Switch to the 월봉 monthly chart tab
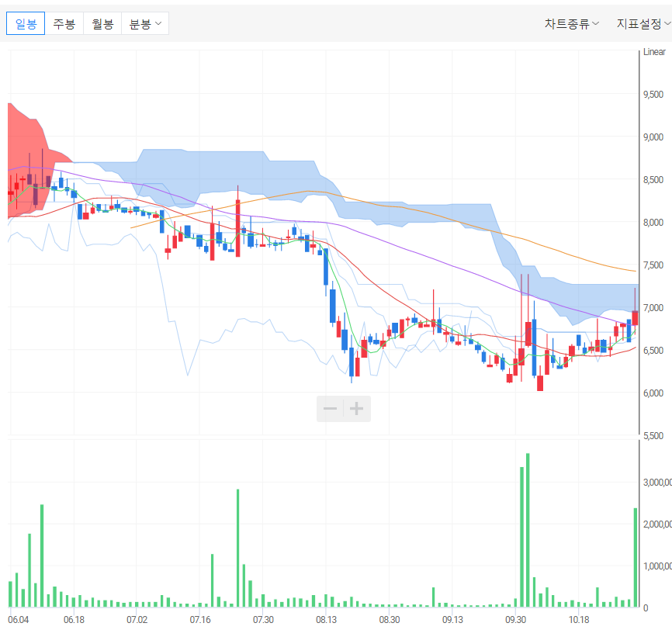The height and width of the screenshot is (630, 672). (x=102, y=23)
